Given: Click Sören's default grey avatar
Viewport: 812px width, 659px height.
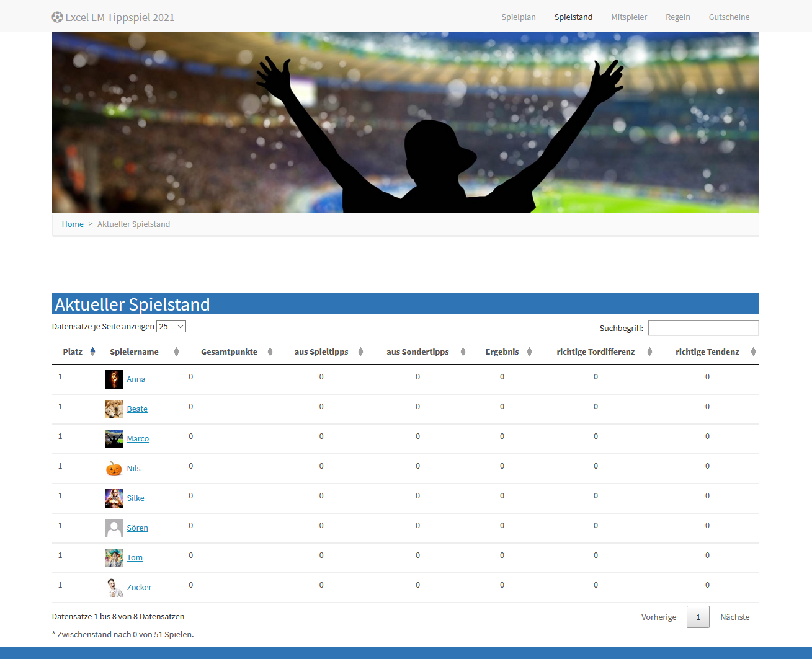Looking at the screenshot, I should click(114, 528).
